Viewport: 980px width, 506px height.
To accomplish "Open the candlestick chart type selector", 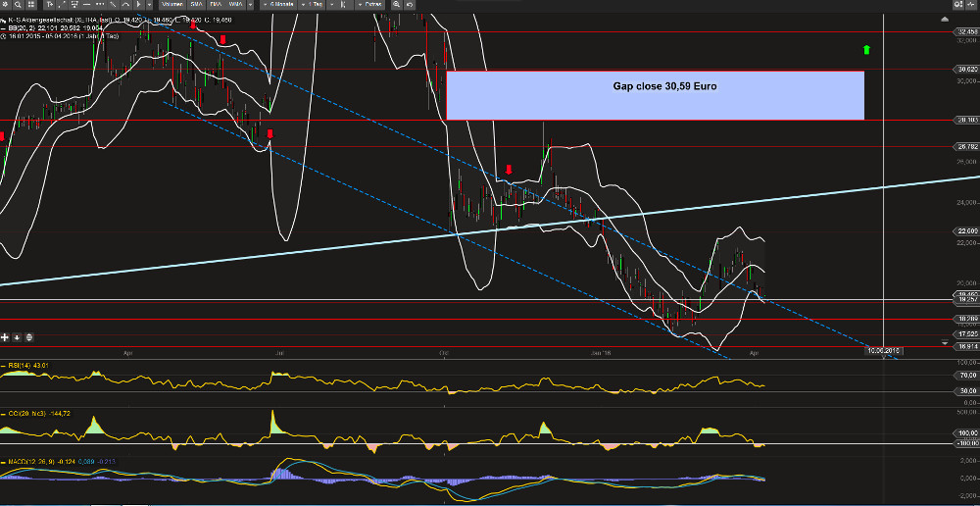I will click(340, 4).
